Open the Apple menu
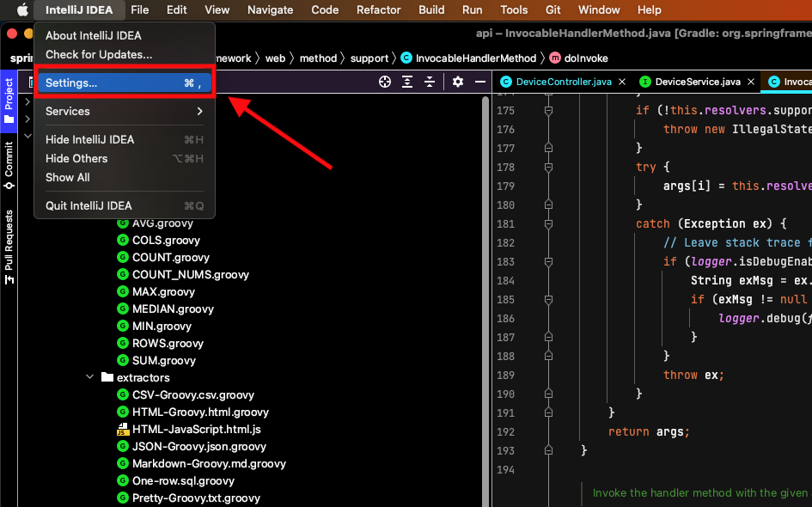The width and height of the screenshot is (812, 507). pyautogui.click(x=22, y=9)
